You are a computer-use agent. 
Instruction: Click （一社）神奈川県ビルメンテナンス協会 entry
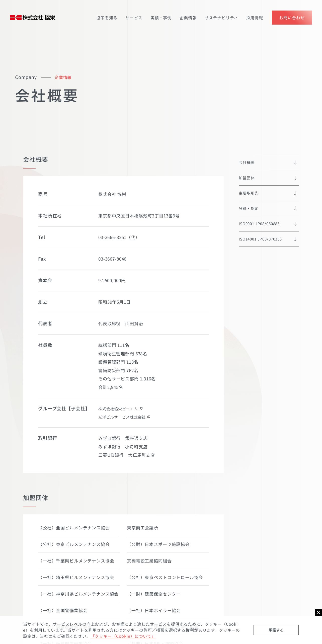click(78, 594)
